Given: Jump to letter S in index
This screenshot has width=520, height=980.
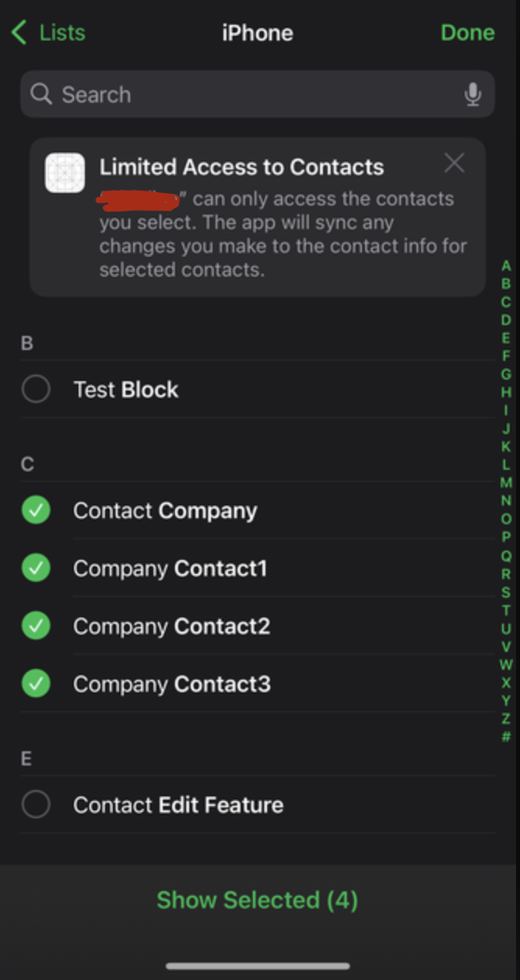Looking at the screenshot, I should coord(506,592).
